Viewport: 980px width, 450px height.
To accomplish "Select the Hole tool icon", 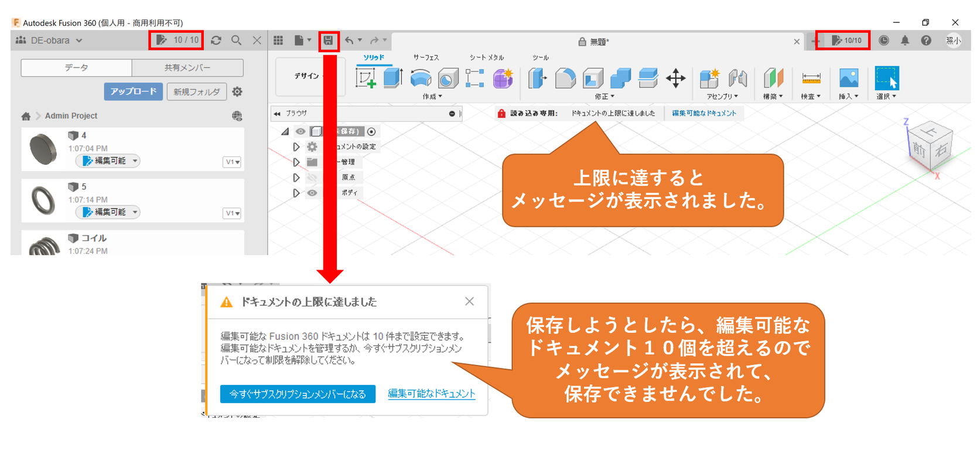I will [448, 79].
